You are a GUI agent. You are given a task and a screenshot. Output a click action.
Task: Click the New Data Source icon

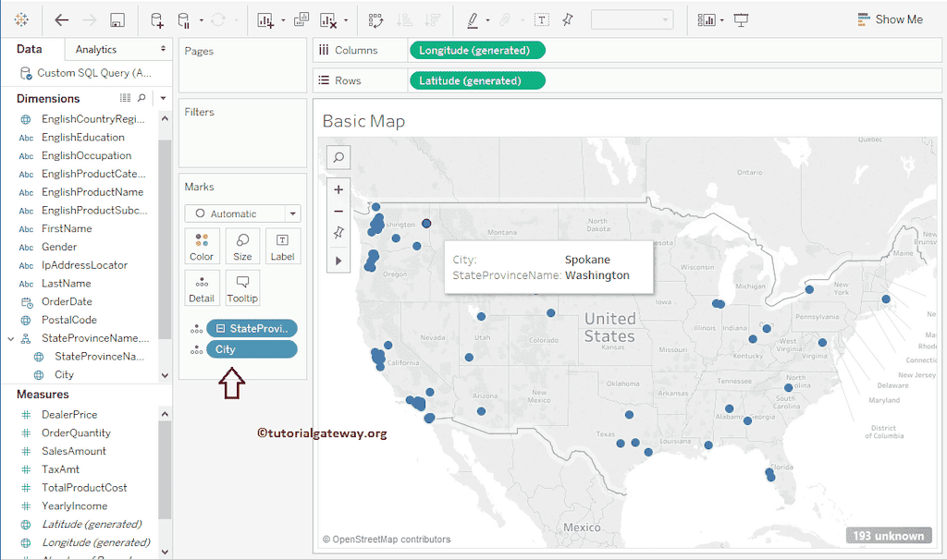(x=156, y=19)
